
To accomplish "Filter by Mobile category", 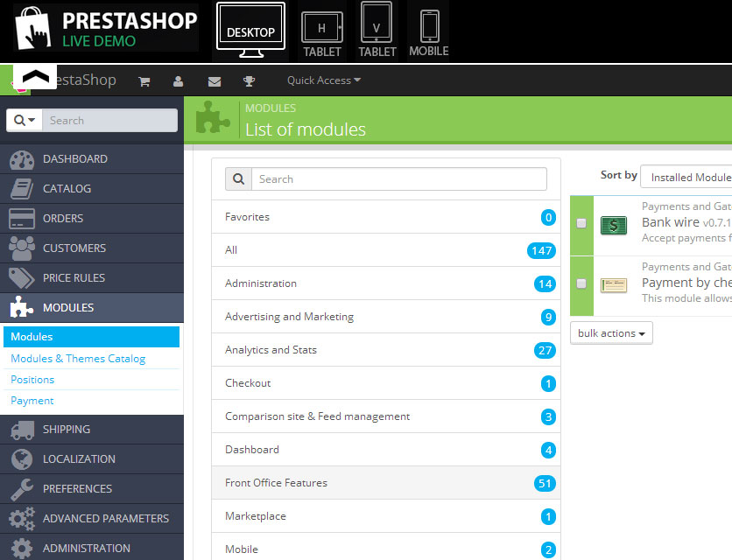I will [386, 547].
